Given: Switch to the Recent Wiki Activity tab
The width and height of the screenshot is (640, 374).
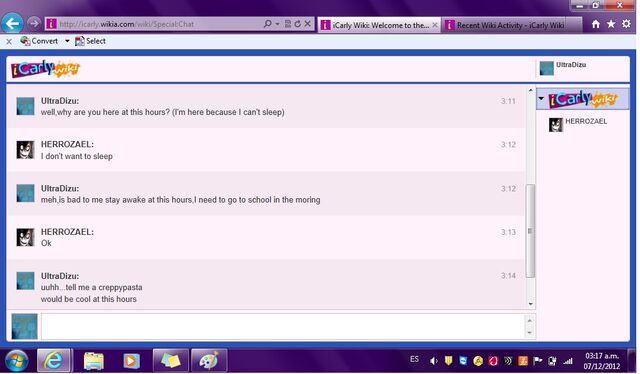Looking at the screenshot, I should (x=509, y=25).
